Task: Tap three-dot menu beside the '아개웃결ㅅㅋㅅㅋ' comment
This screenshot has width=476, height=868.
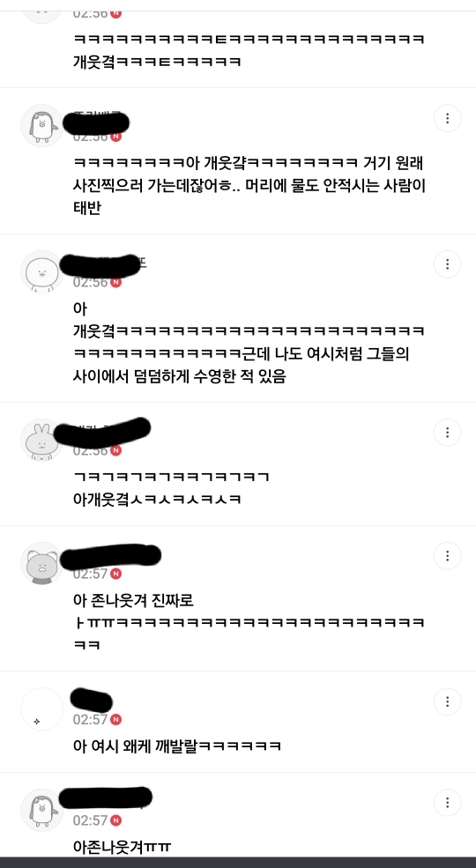Action: (447, 433)
